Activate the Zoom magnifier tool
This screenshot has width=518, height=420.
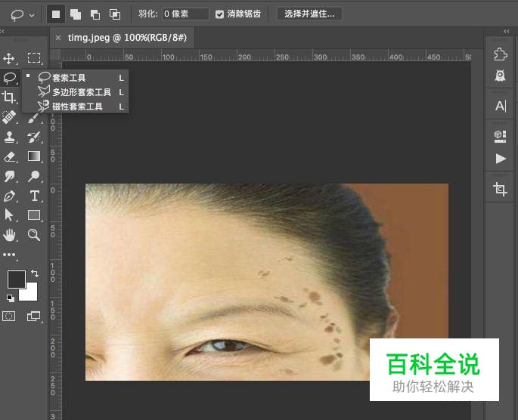pos(34,235)
